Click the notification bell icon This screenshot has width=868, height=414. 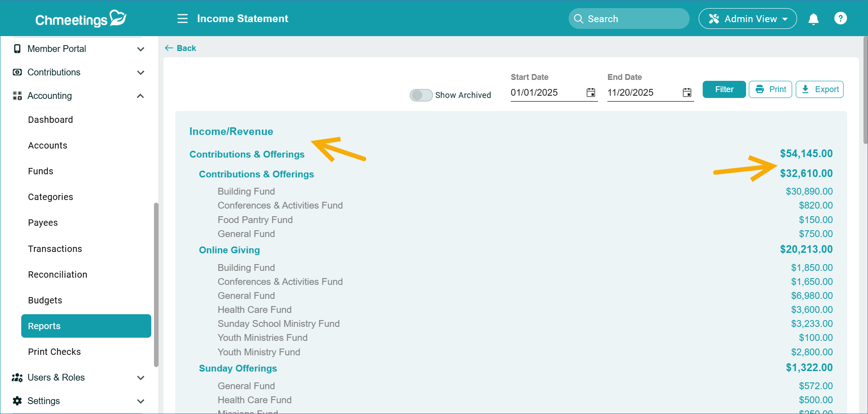coord(813,19)
